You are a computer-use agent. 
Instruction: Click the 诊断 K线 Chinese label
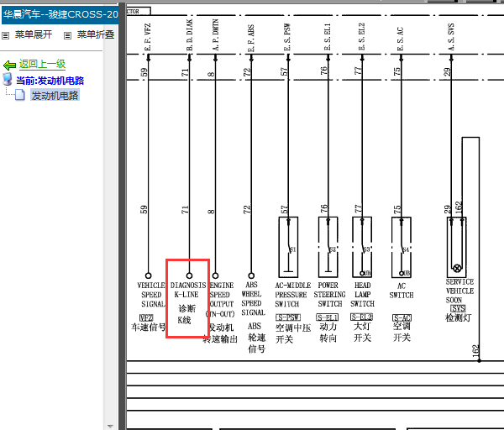coord(186,314)
